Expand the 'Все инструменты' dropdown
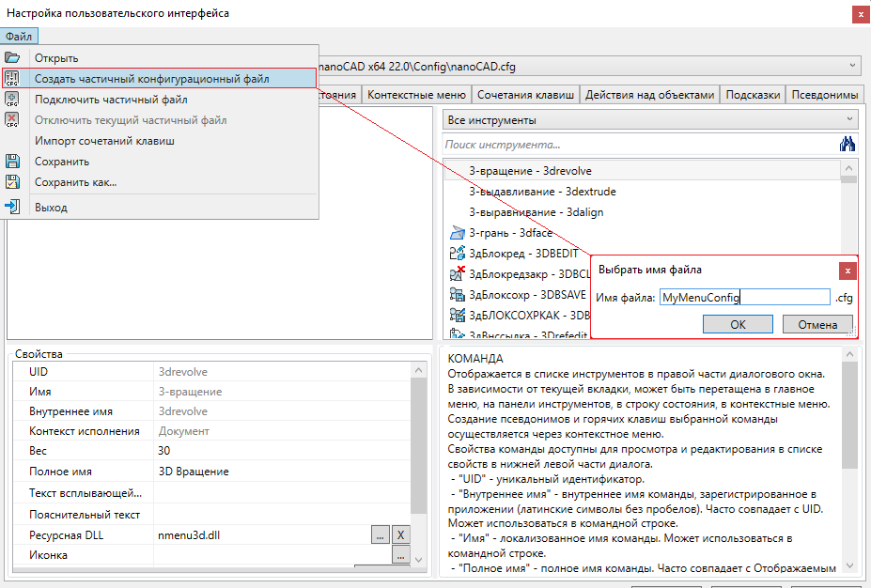This screenshot has width=871, height=588. click(x=849, y=120)
